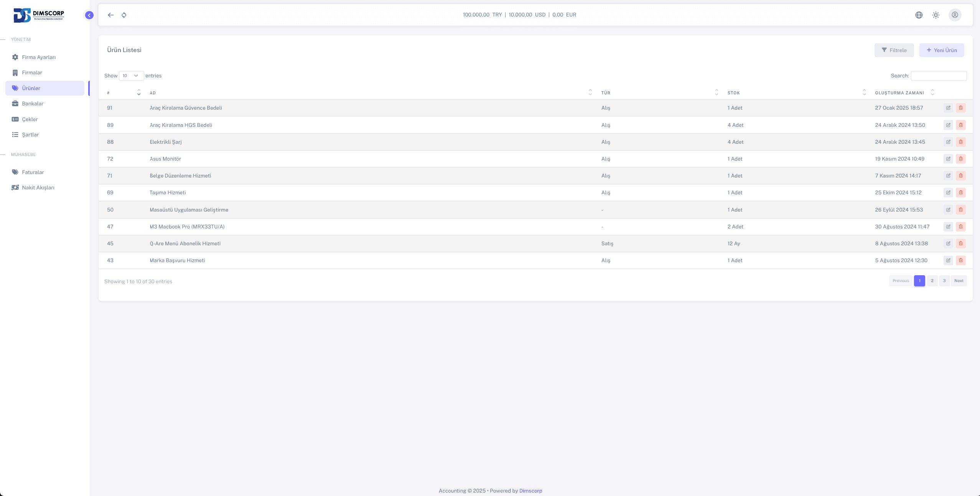Click the Yeni Ürün button
Image resolution: width=980 pixels, height=496 pixels.
coord(941,50)
